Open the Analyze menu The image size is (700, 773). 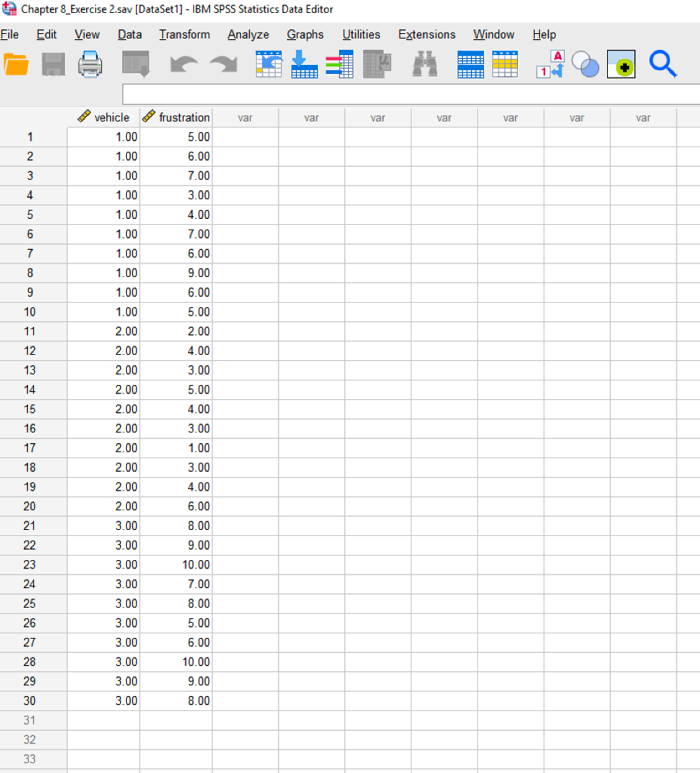(248, 34)
